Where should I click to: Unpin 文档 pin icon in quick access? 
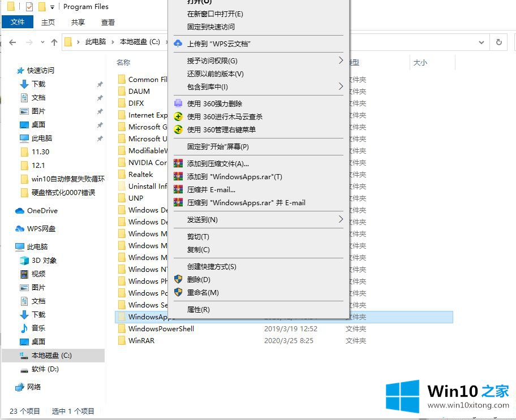coord(100,98)
